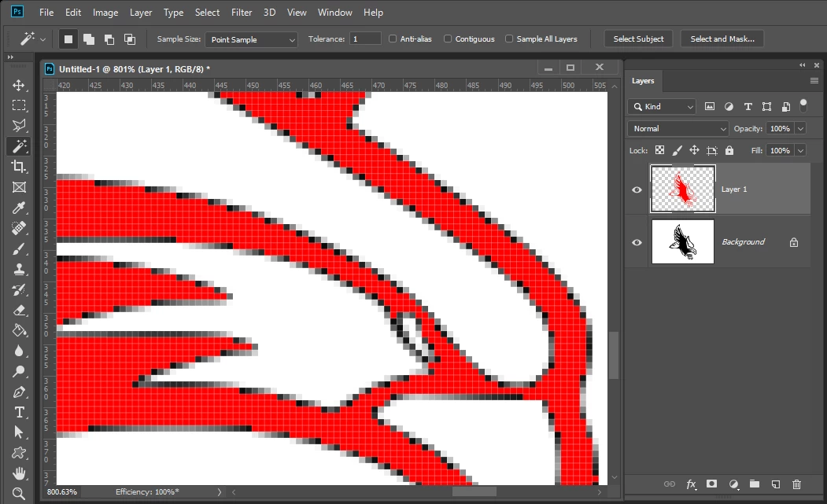Open the blend mode Normal dropdown
827x504 pixels.
tap(678, 129)
